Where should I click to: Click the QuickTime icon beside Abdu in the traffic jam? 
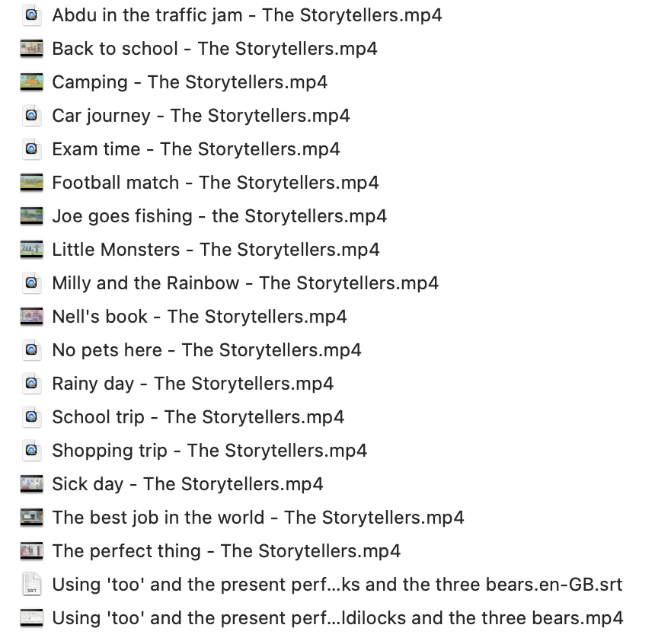click(31, 15)
